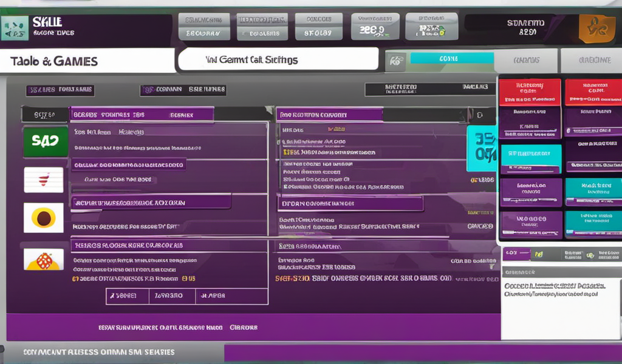
Task: Click the red flag sidebar icon
Action: 44,179
